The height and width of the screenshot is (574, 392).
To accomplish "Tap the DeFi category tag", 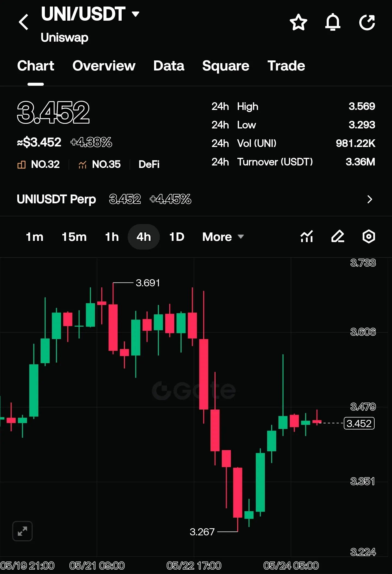I will coord(149,164).
